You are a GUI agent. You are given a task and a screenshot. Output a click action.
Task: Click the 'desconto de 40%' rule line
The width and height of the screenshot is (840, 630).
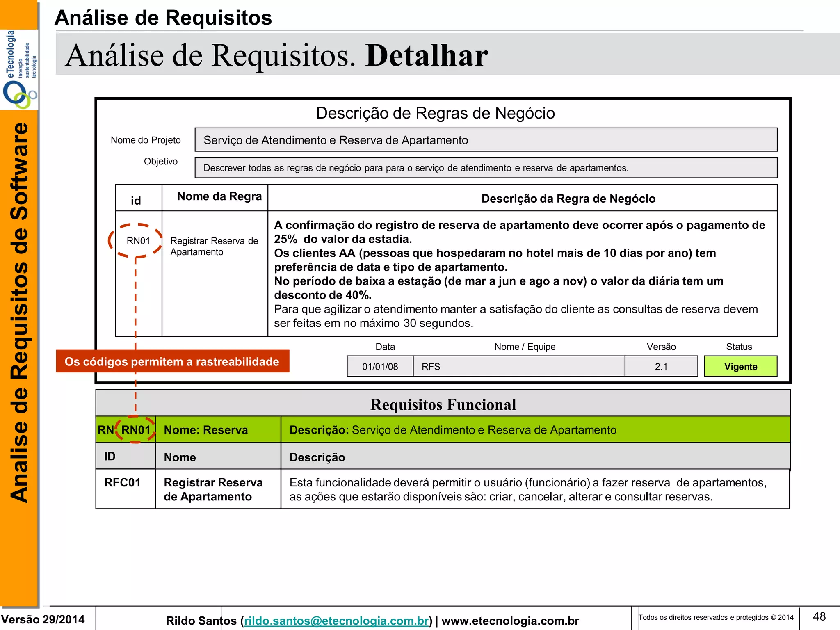click(323, 295)
